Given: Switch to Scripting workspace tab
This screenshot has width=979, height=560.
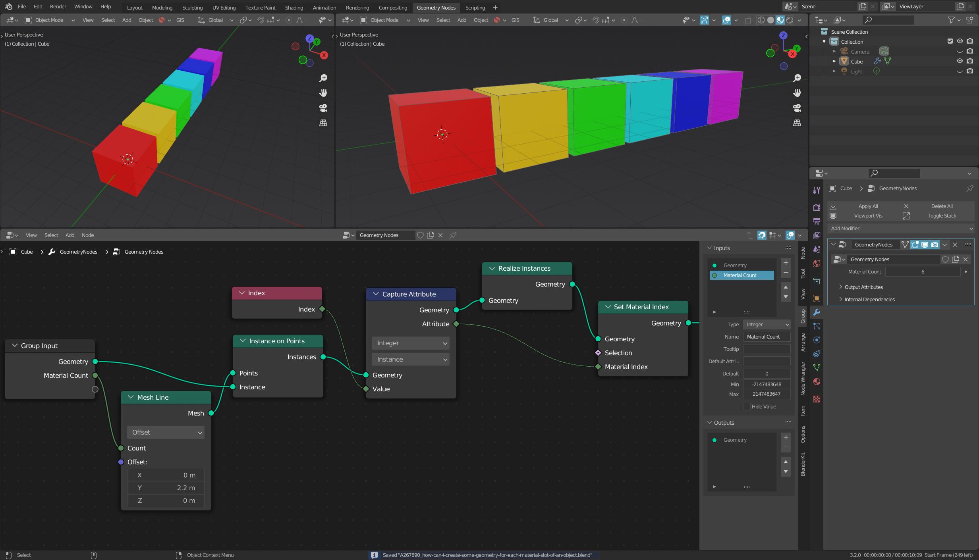Looking at the screenshot, I should [x=475, y=8].
